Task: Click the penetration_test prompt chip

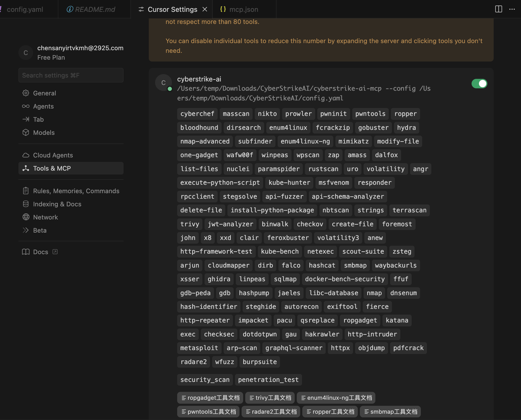Action: 268,380
